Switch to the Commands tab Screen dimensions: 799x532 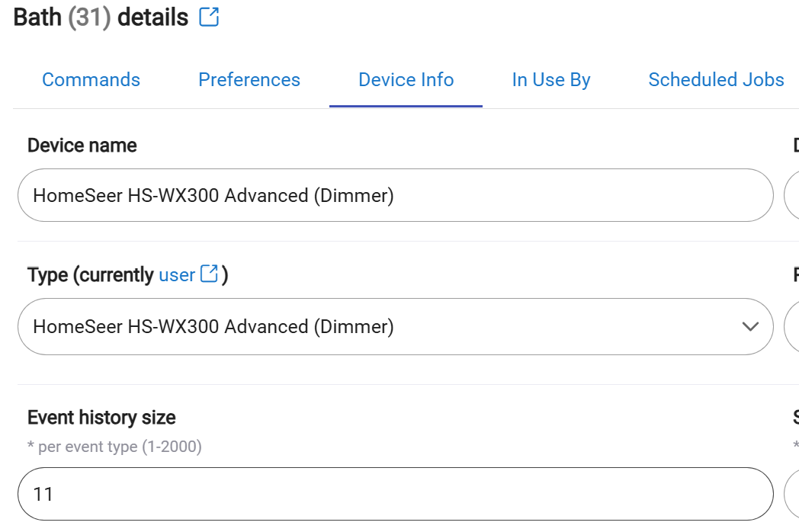91,79
